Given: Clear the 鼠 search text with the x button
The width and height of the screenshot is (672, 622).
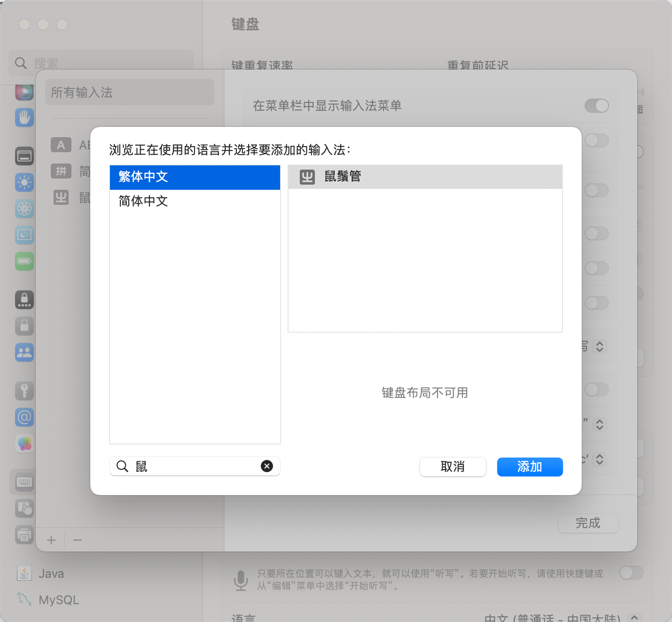Looking at the screenshot, I should [267, 466].
